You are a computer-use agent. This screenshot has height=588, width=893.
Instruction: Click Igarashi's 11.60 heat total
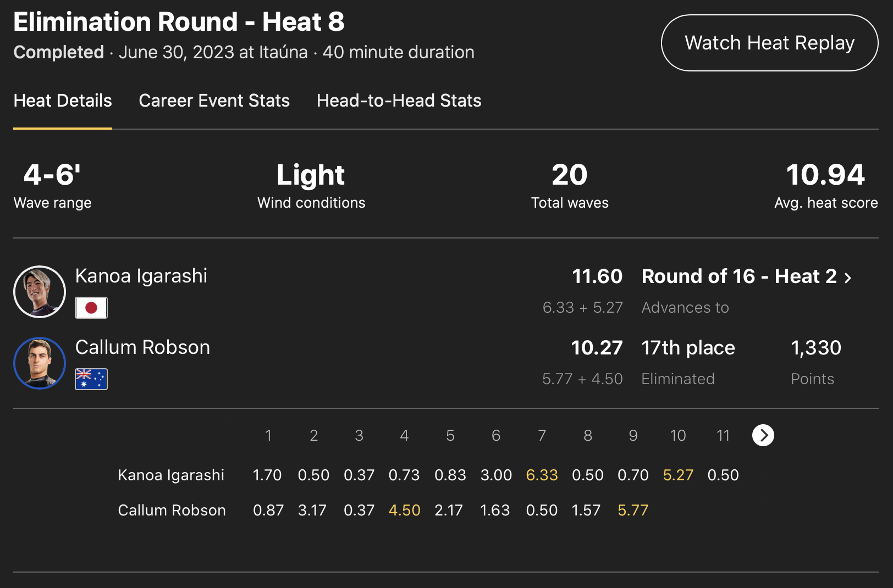(x=597, y=276)
